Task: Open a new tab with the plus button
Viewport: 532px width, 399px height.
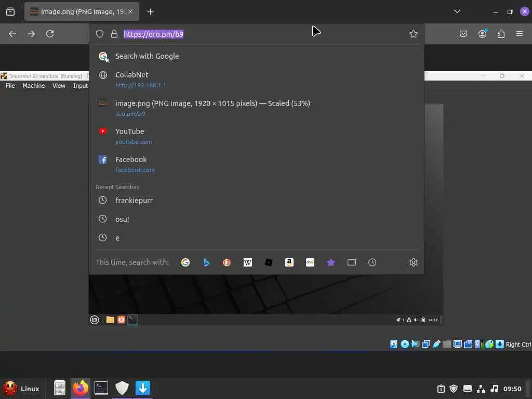Action: click(150, 12)
